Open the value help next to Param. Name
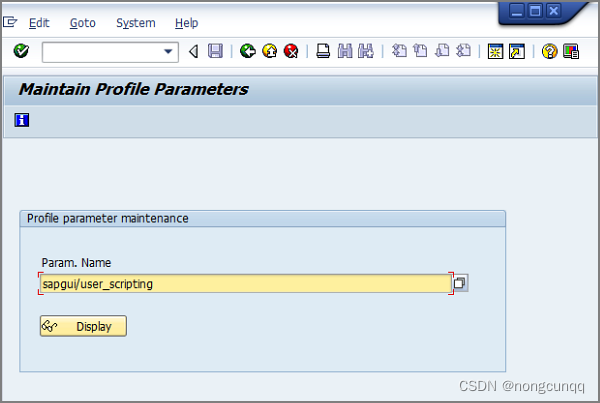This screenshot has height=403, width=600. (x=460, y=283)
